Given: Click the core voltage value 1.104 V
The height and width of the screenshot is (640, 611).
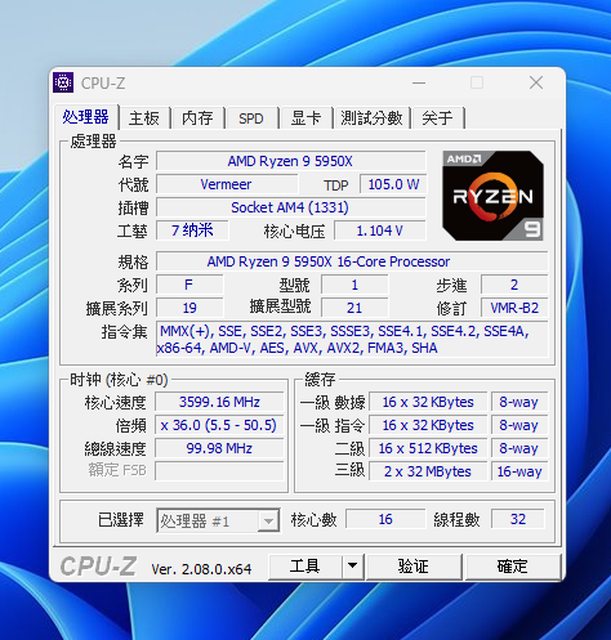Looking at the screenshot, I should point(380,231).
